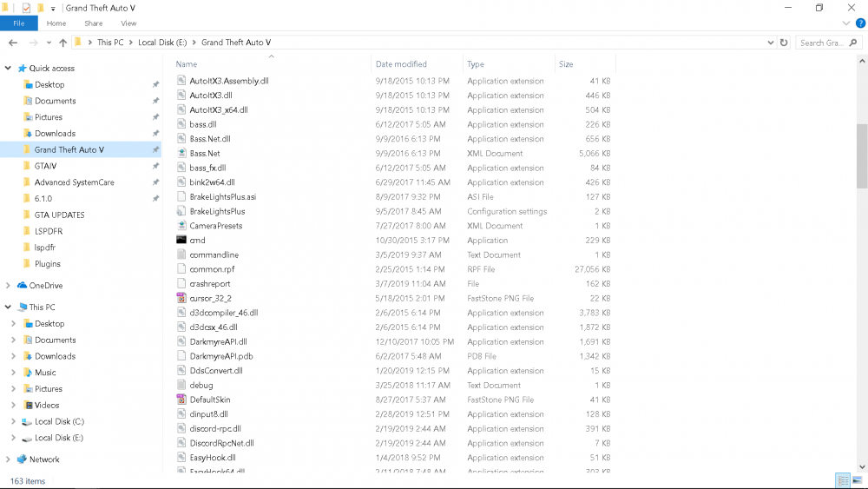Open the Share ribbon tab
This screenshot has height=489, width=868.
coord(94,23)
